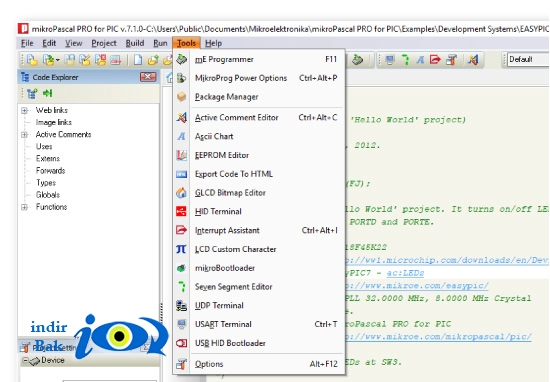Viewport: 550px width, 382px height.
Task: Open the mikropascal/pic link in code
Action: (438, 337)
